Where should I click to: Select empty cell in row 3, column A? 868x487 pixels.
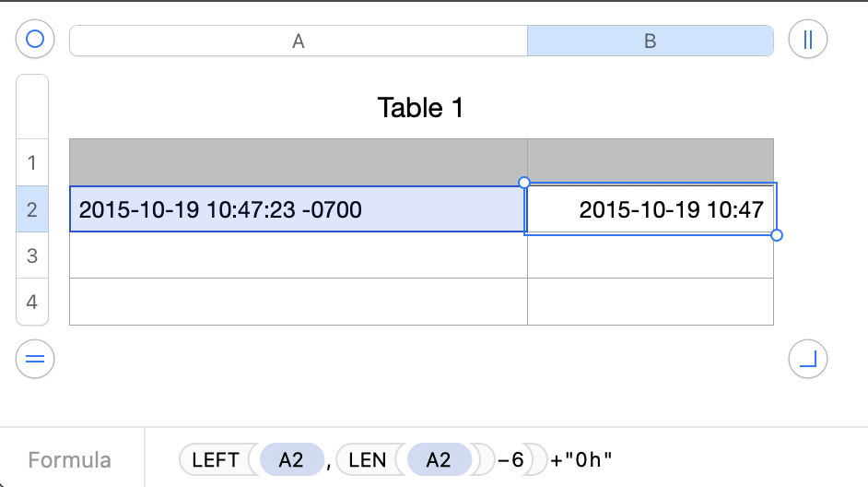(x=298, y=255)
